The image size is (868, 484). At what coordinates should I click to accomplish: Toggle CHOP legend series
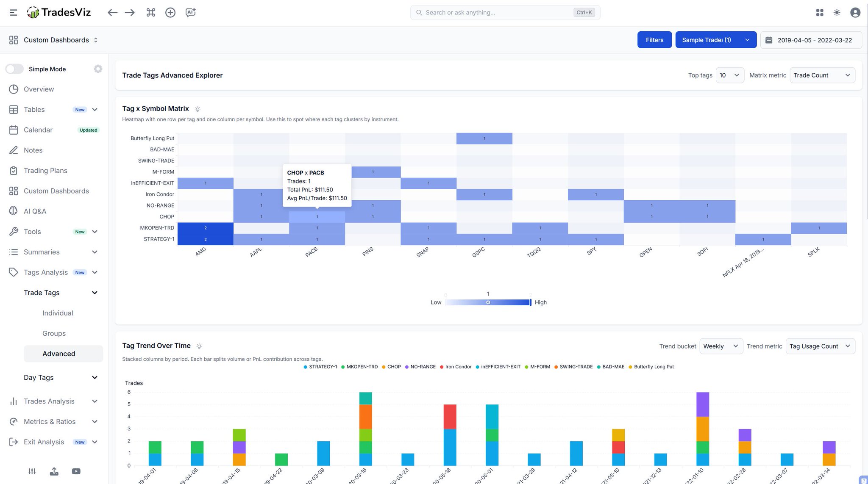[391, 367]
